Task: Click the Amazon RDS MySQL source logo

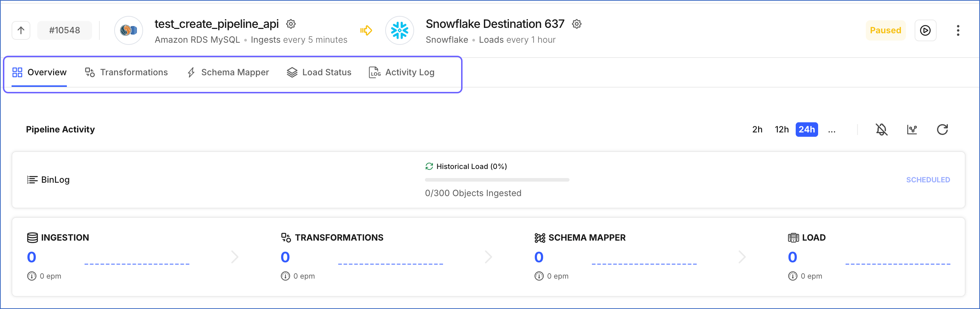Action: coord(129,30)
